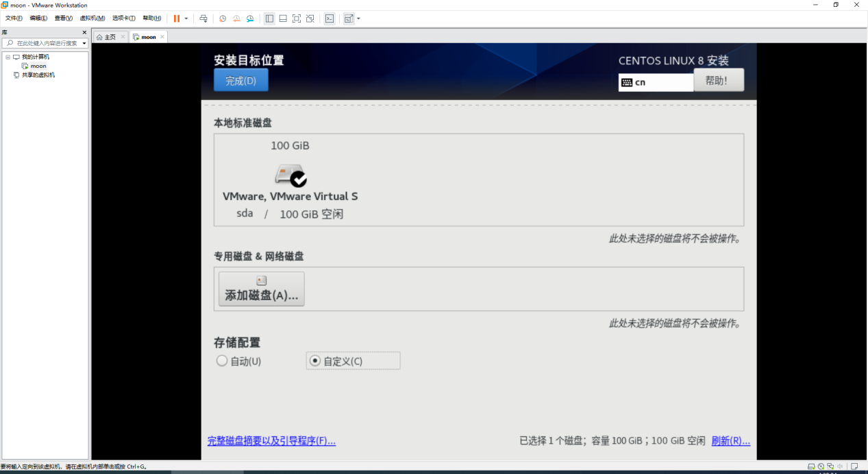Open the 虚拟机(M) menu
This screenshot has height=474, width=868.
(x=92, y=18)
